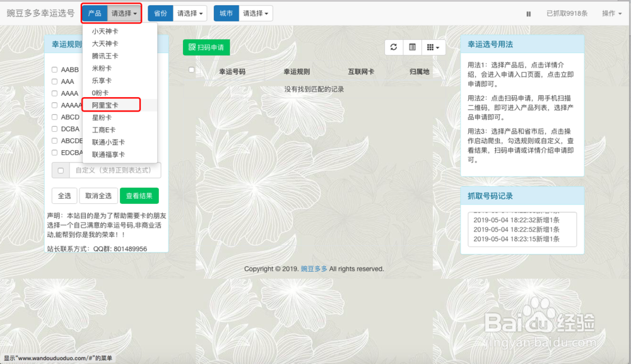Click the 查看结果 button
Screen dimensions: 631x364
pyautogui.click(x=139, y=196)
